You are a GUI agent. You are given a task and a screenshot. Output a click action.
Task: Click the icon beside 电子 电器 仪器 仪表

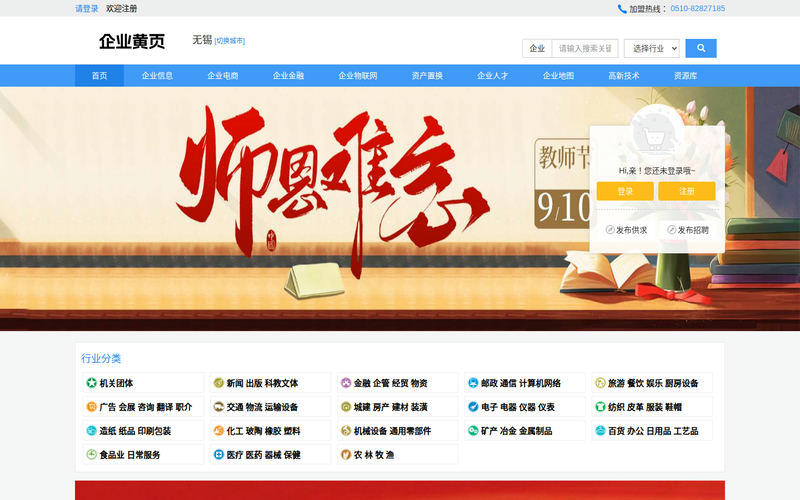[473, 407]
